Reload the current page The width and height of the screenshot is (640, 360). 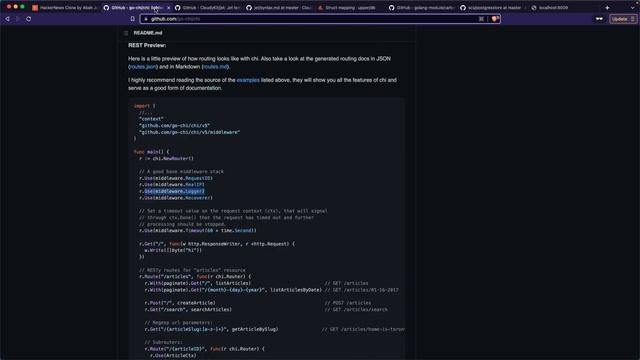[29, 19]
